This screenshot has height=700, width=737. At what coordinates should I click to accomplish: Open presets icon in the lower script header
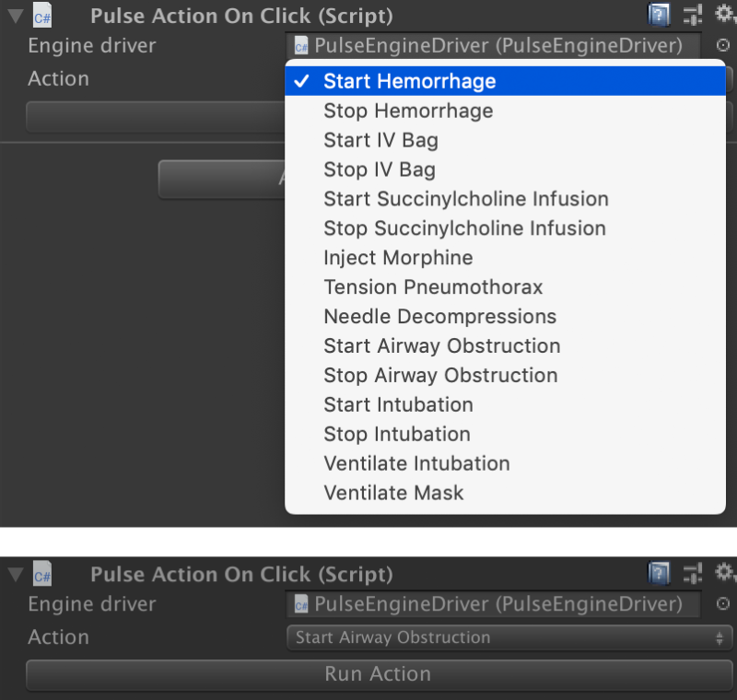tap(693, 574)
